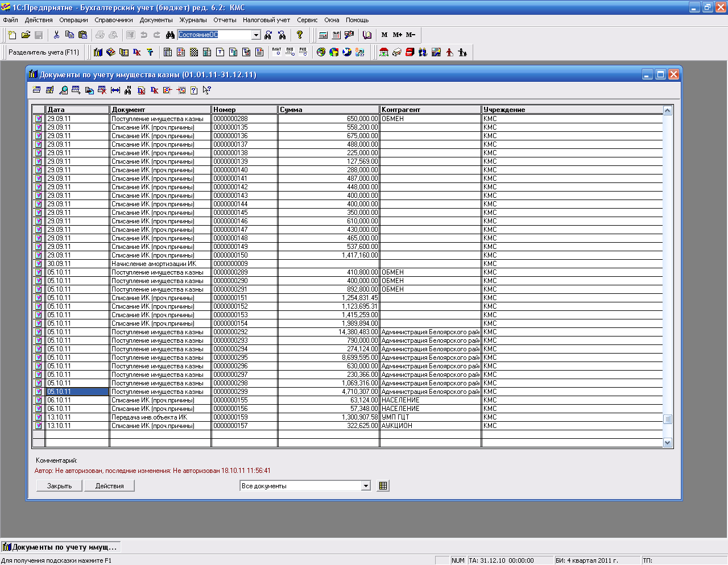Click the red file cabinet icon
Screen dimensions: 728x565
point(409,52)
